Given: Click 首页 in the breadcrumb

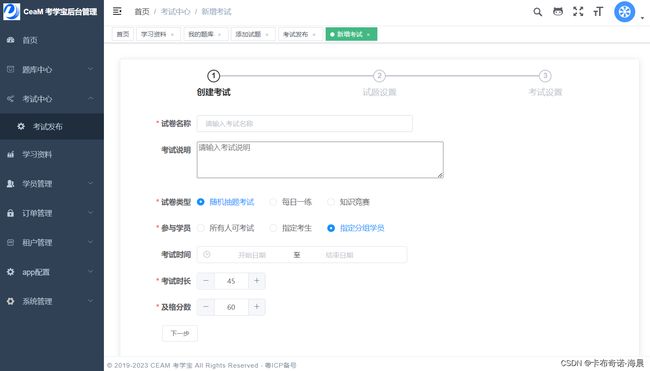Looking at the screenshot, I should point(142,12).
